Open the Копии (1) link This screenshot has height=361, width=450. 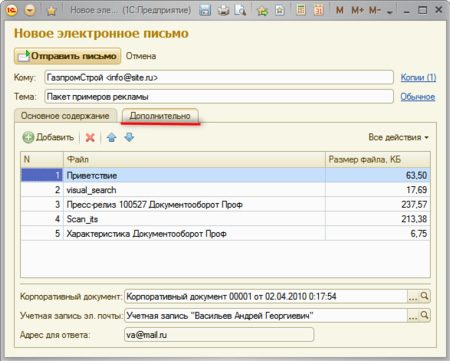click(418, 77)
